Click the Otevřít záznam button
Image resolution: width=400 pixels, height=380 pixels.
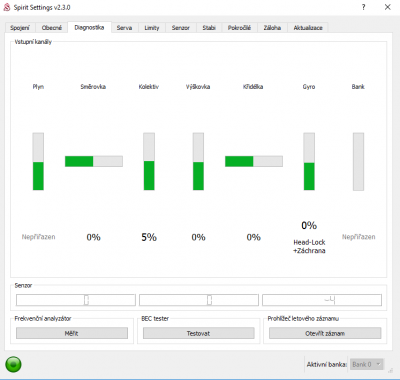coord(325,333)
